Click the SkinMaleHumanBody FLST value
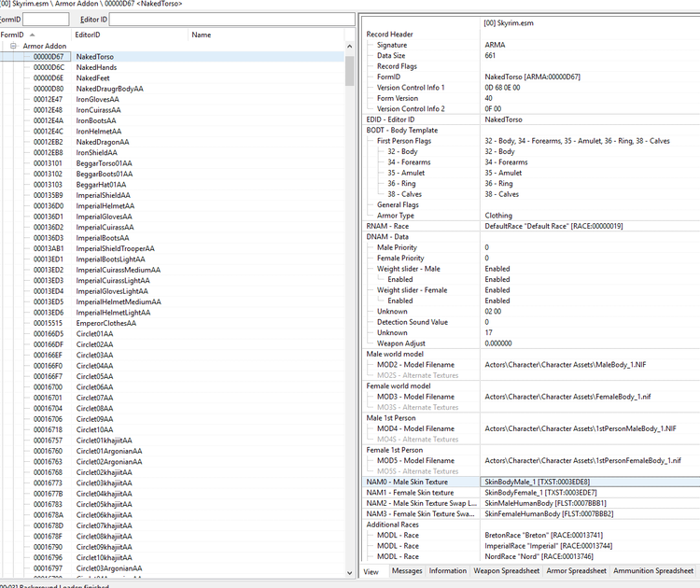This screenshot has height=588, width=700. (x=546, y=503)
